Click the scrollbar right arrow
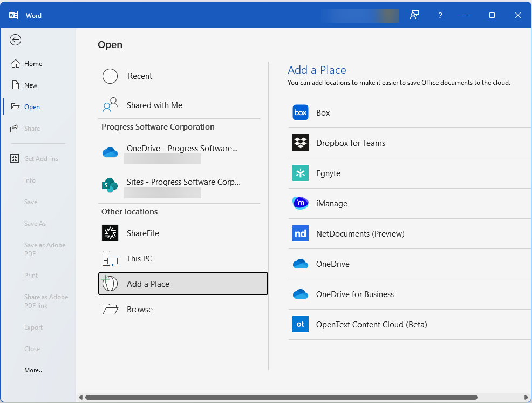This screenshot has height=403, width=532. coord(526,397)
